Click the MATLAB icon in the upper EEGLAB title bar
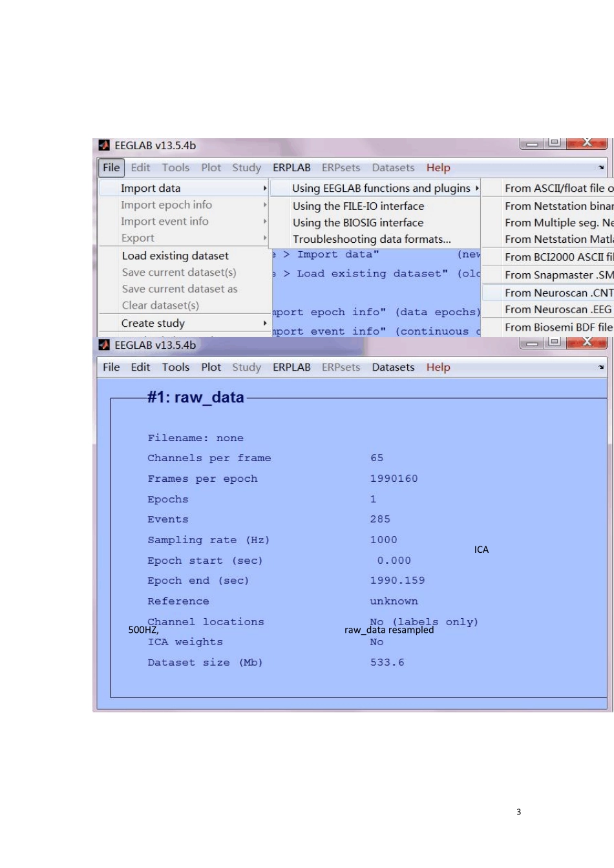614x868 pixels. [104, 146]
